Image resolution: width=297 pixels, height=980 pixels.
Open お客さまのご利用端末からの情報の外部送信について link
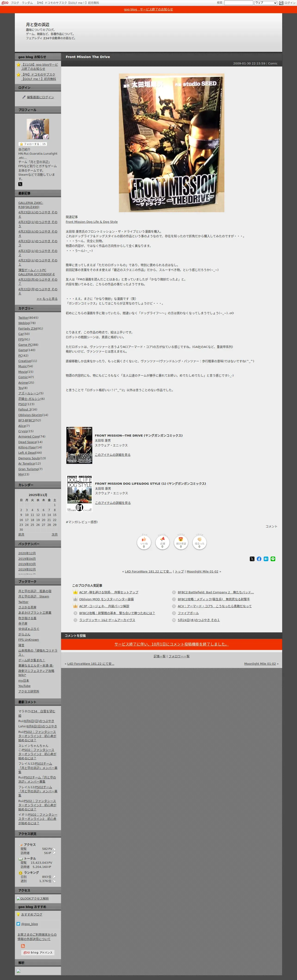[37, 937]
